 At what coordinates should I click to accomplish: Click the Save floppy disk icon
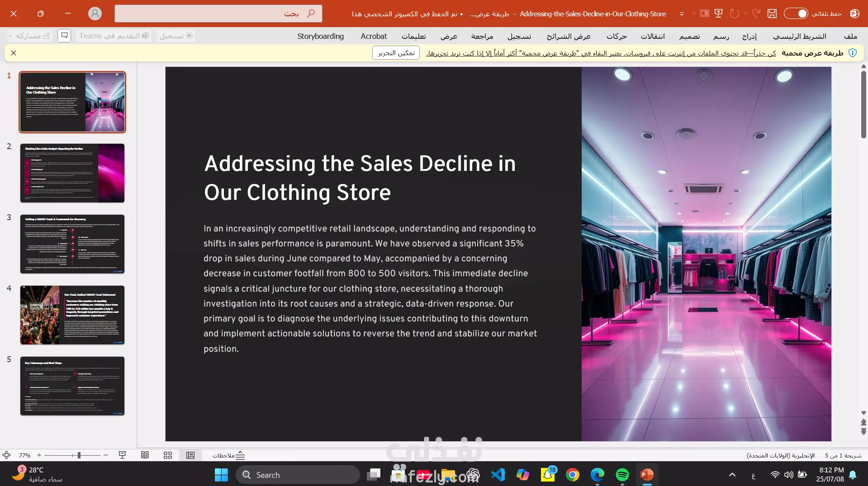coord(772,14)
